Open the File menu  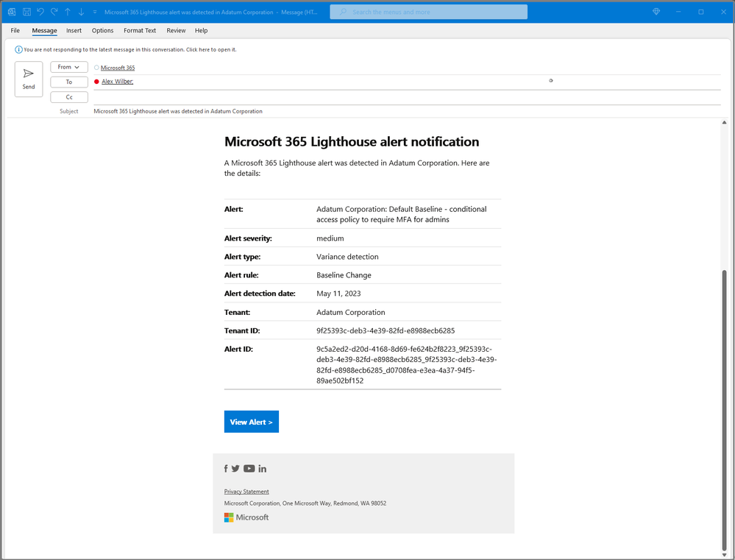[15, 30]
